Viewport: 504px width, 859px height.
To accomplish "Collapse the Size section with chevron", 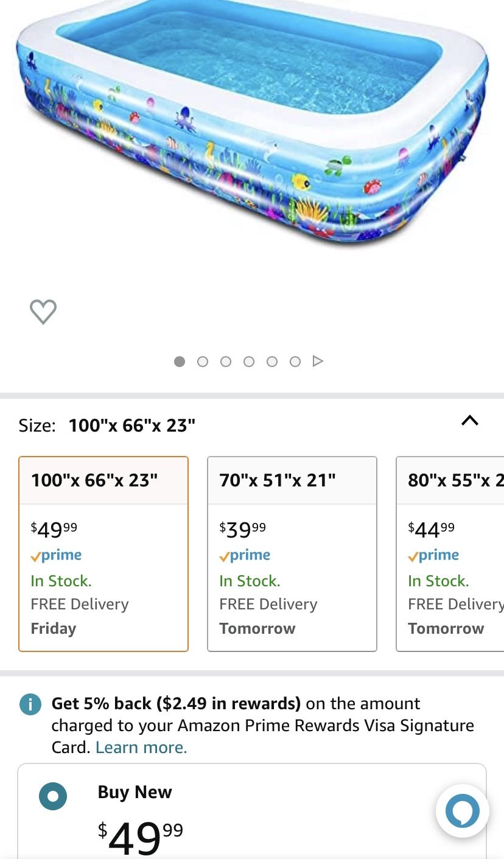I will pos(470,421).
